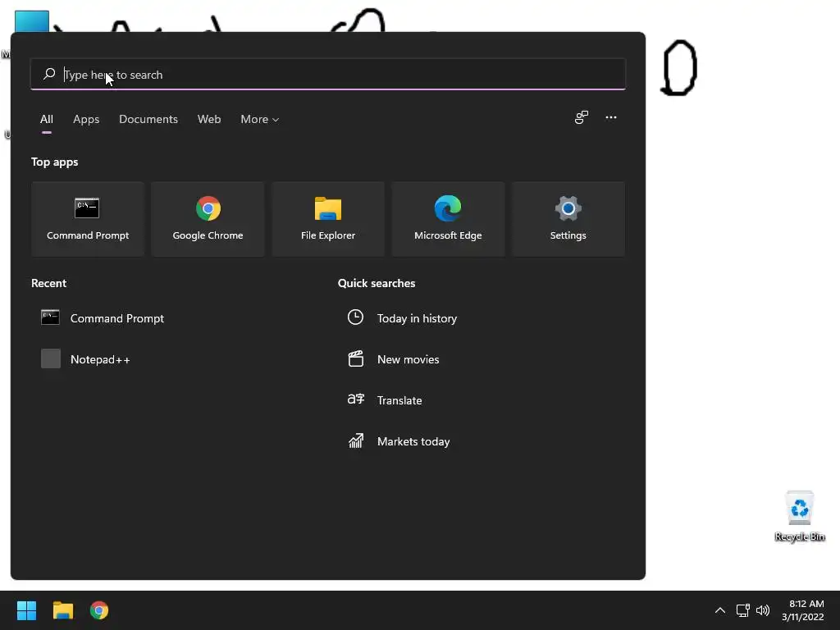Open Google Chrome from the taskbar
840x630 pixels.
99,610
